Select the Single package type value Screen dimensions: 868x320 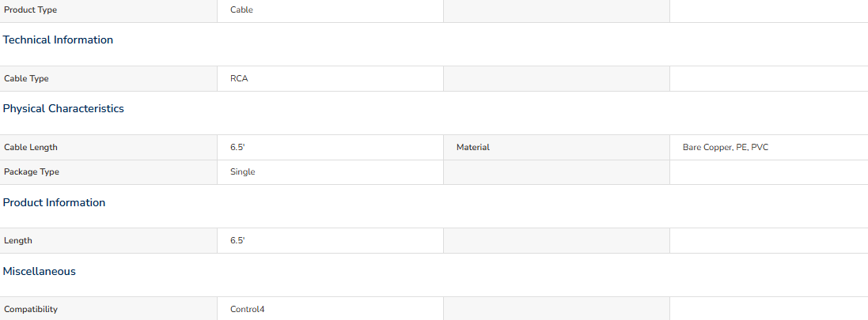coord(243,172)
